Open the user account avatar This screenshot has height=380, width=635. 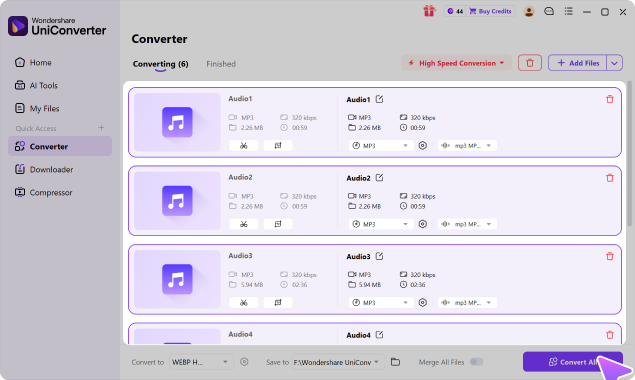point(528,11)
